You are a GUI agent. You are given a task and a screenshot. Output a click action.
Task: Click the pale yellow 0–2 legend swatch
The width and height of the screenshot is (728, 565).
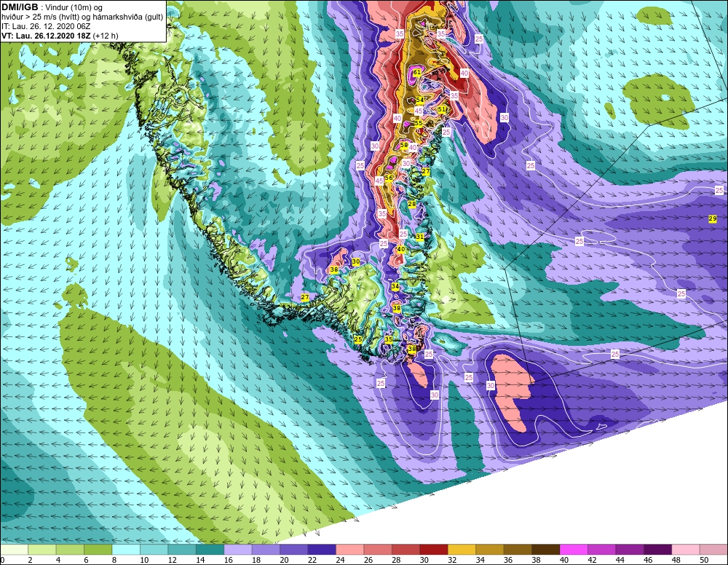[x=15, y=550]
